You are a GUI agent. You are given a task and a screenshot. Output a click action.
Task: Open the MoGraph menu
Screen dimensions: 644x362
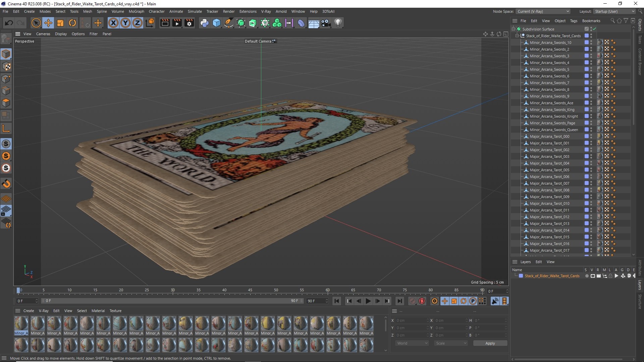(136, 11)
